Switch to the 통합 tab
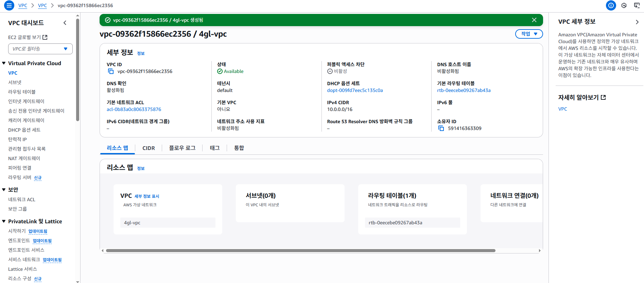644x283 pixels. [239, 148]
